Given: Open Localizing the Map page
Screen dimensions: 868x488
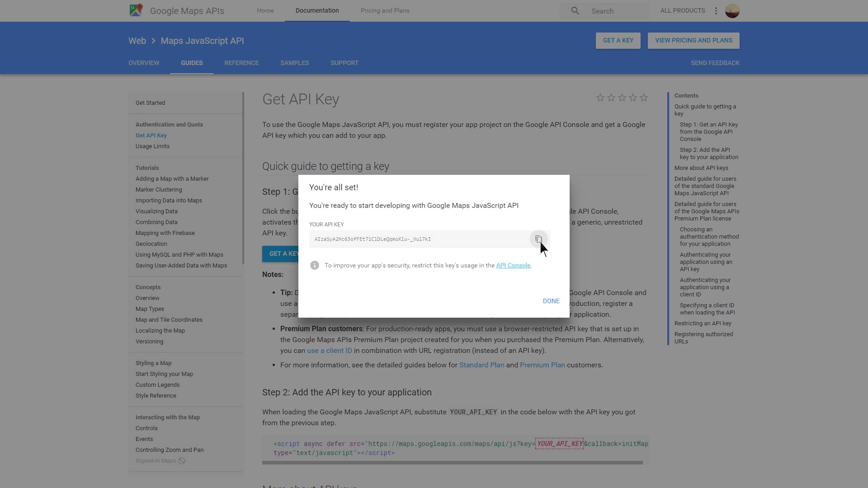Looking at the screenshot, I should tap(160, 331).
